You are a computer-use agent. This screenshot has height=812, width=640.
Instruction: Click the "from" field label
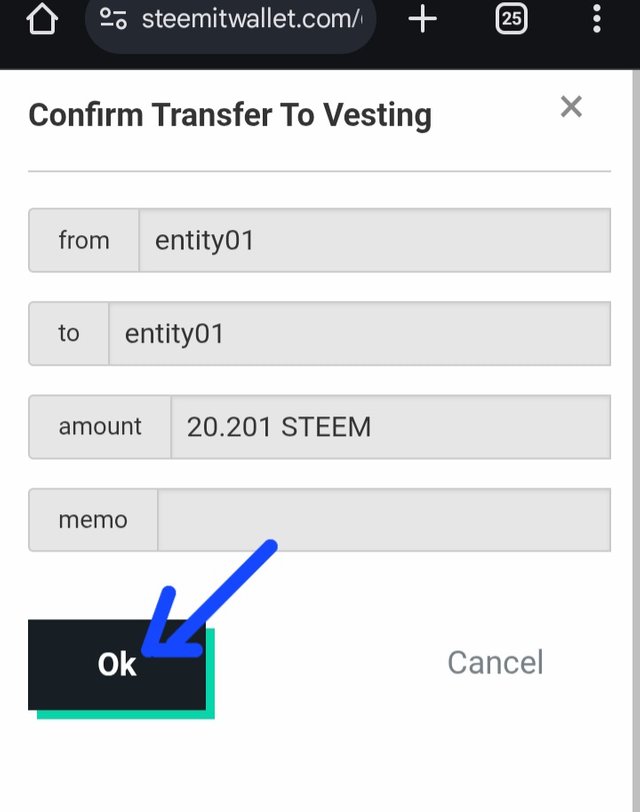pos(84,240)
